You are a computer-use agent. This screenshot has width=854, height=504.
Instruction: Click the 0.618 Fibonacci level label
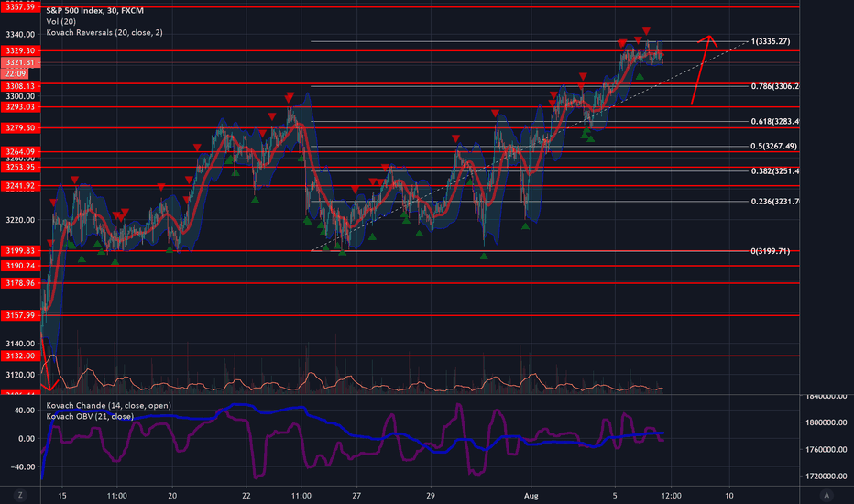pyautogui.click(x=775, y=121)
